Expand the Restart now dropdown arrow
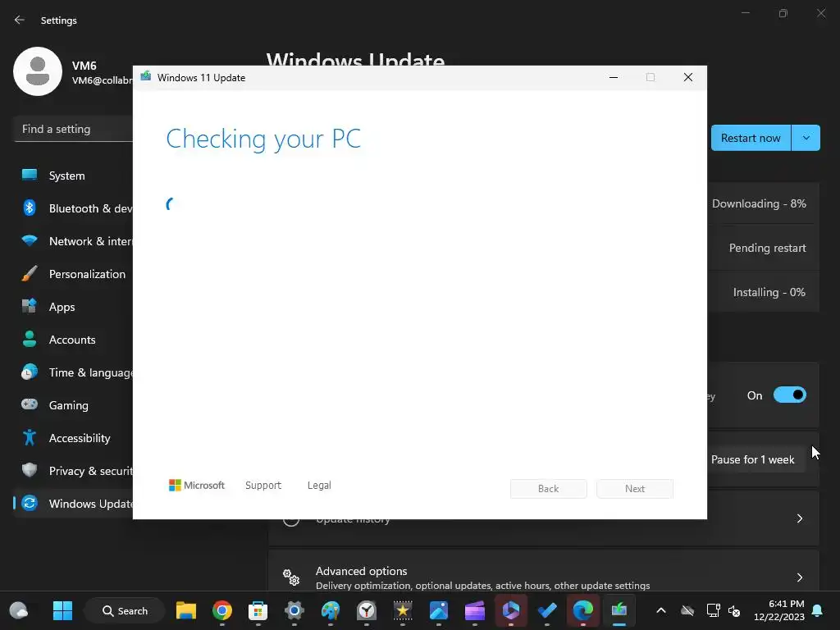840x630 pixels. pyautogui.click(x=806, y=138)
